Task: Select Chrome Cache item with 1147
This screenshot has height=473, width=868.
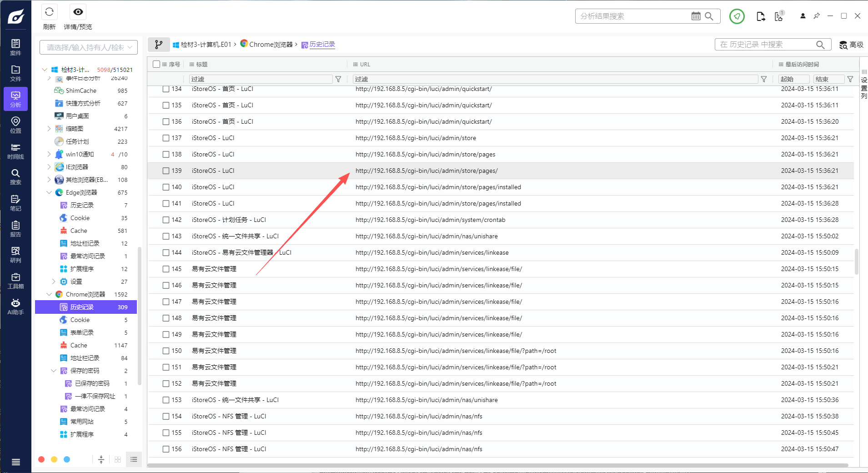Action: tap(79, 345)
